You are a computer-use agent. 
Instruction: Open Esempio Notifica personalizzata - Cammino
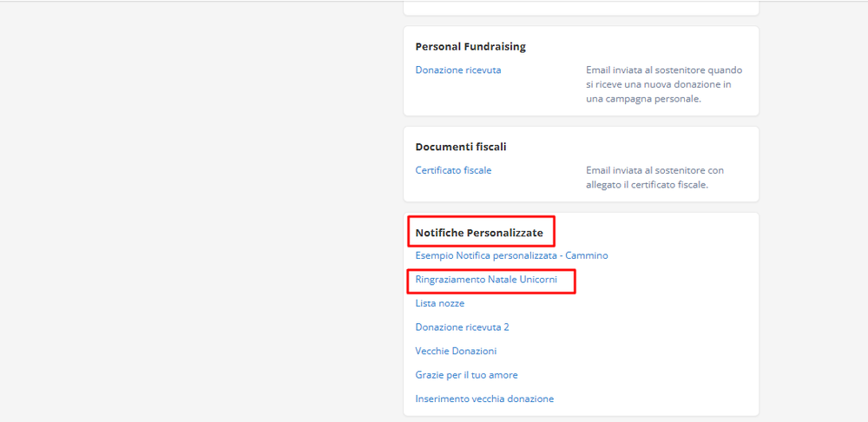(511, 255)
